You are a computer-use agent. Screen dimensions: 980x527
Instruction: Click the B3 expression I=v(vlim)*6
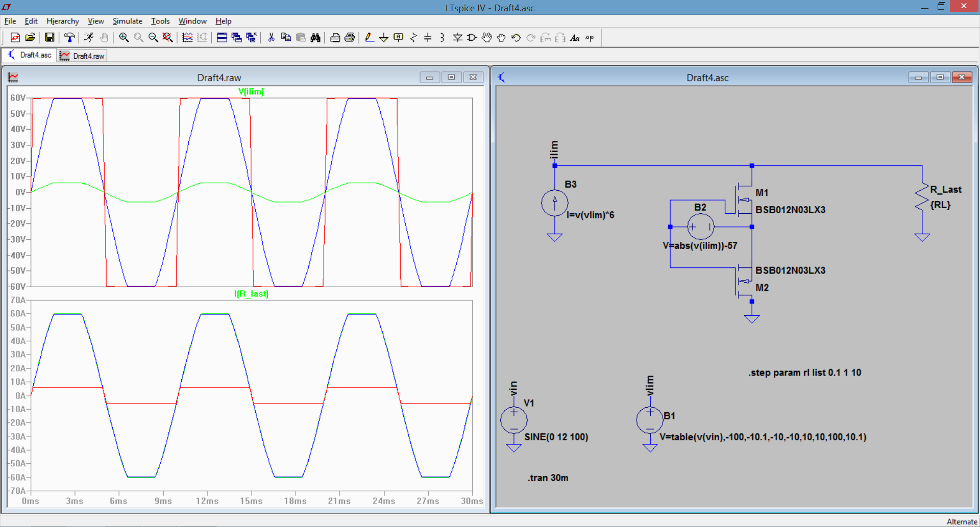(590, 215)
